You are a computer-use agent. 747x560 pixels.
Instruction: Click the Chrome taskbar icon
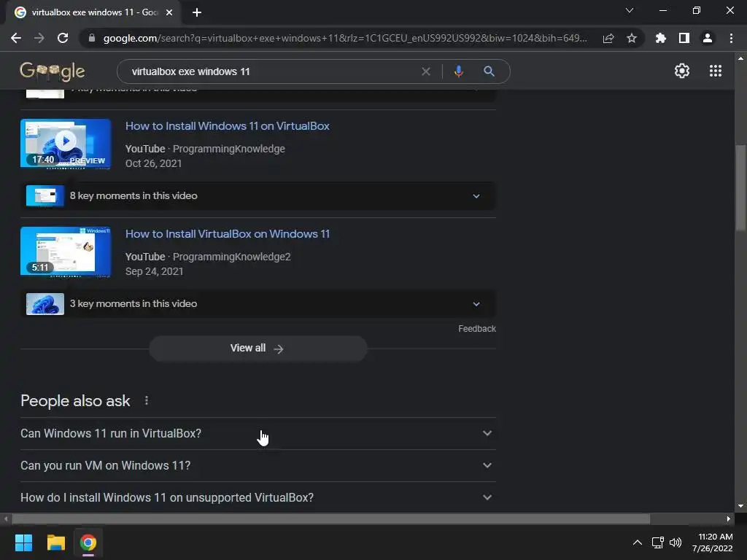(88, 542)
